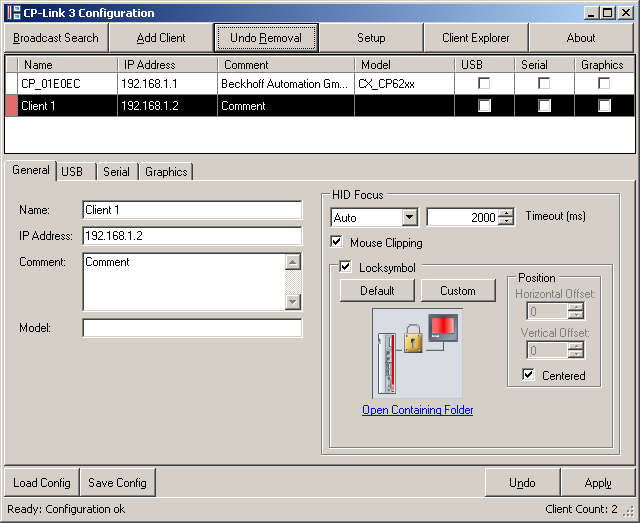This screenshot has height=523, width=640.
Task: Open the About dialog
Action: tap(581, 38)
